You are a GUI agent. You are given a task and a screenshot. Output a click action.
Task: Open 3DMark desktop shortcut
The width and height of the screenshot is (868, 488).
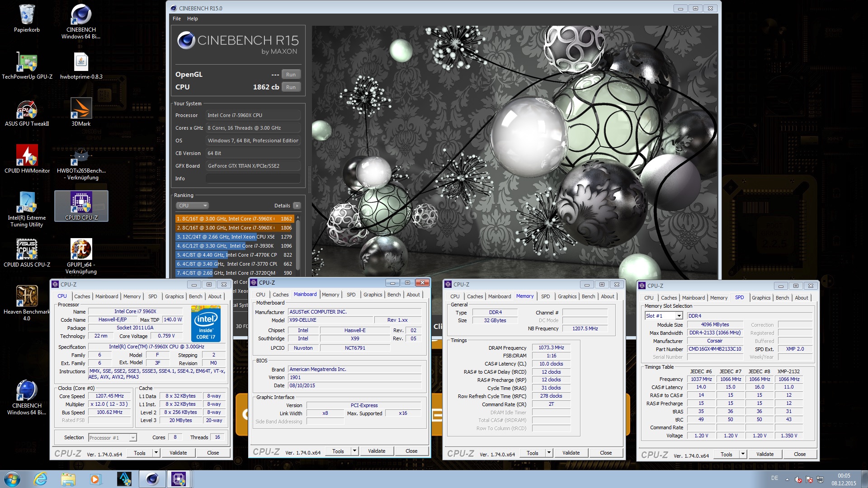pos(81,113)
